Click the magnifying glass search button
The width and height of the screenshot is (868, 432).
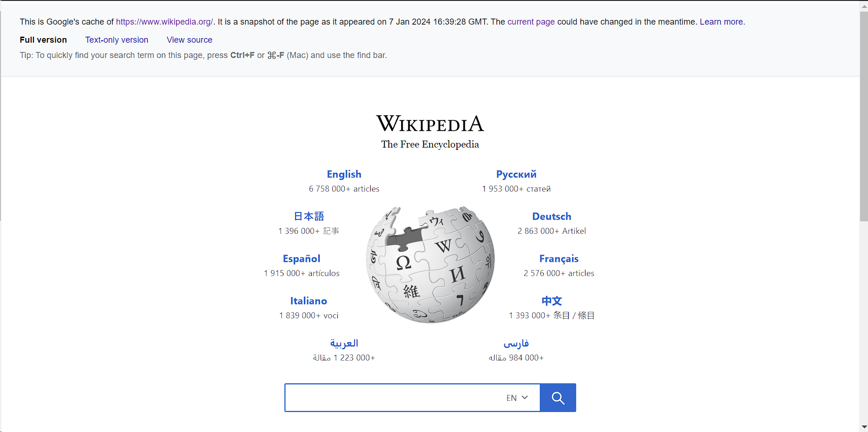pyautogui.click(x=558, y=398)
